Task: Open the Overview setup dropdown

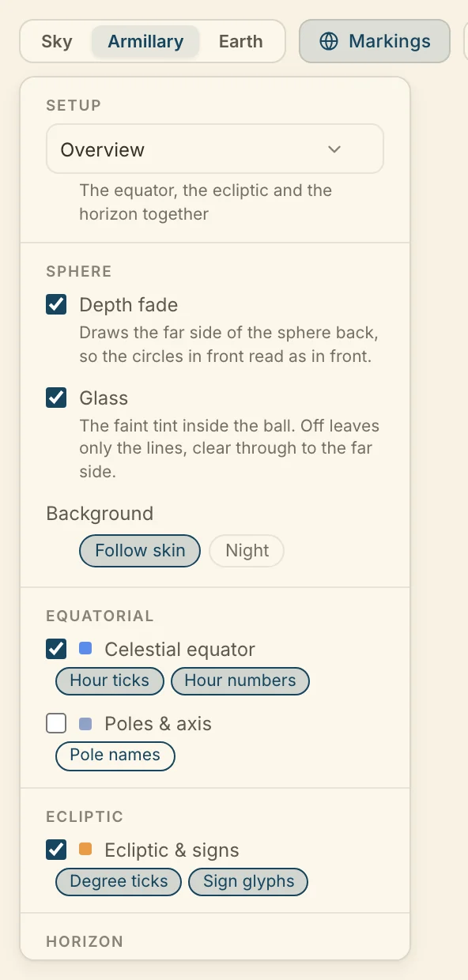Action: click(215, 149)
